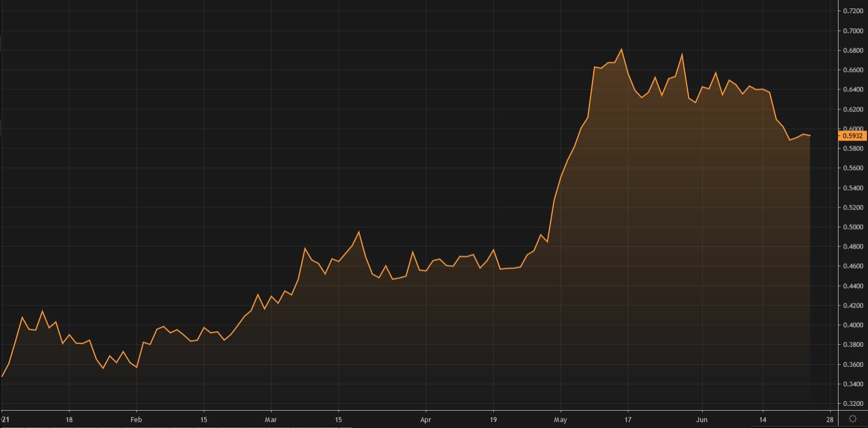
Task: Click the '21 year label on time axis
Action: click(x=5, y=420)
